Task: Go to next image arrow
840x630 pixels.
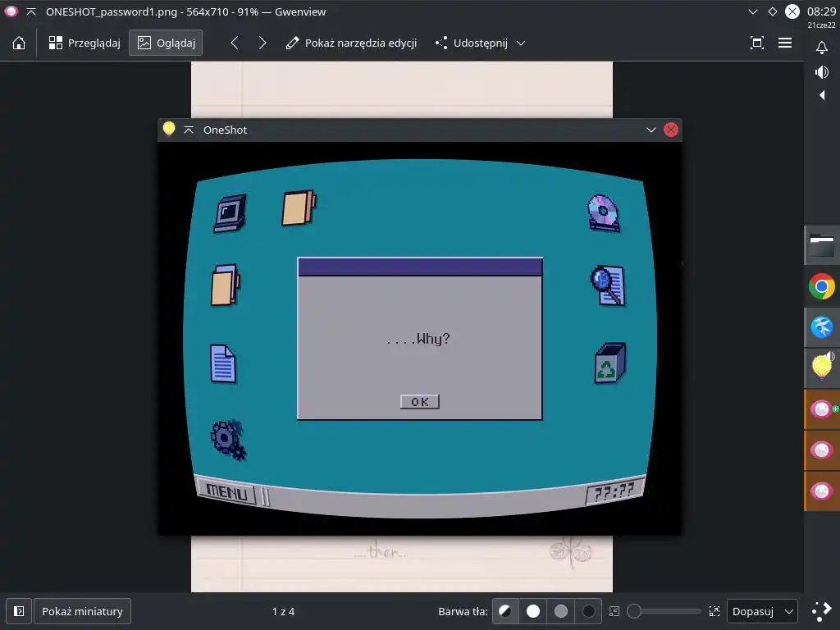Action: 262,43
